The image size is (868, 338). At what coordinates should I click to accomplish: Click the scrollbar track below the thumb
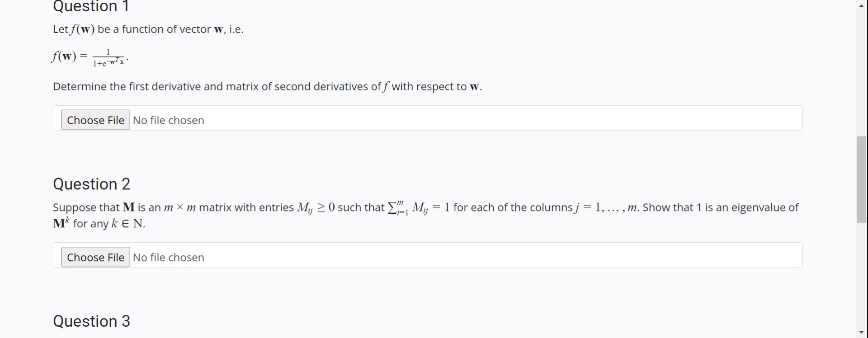(x=862, y=271)
